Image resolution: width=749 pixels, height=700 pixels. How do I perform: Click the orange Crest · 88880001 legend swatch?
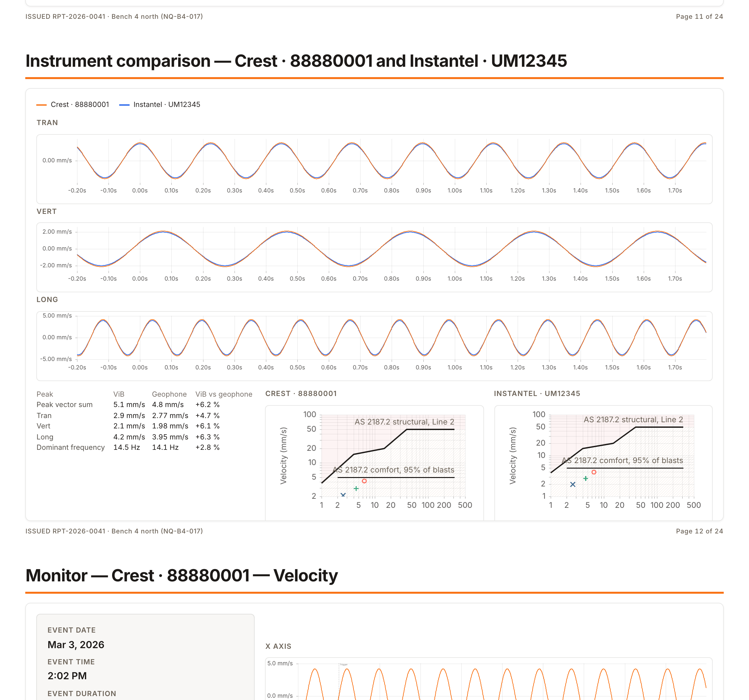41,105
